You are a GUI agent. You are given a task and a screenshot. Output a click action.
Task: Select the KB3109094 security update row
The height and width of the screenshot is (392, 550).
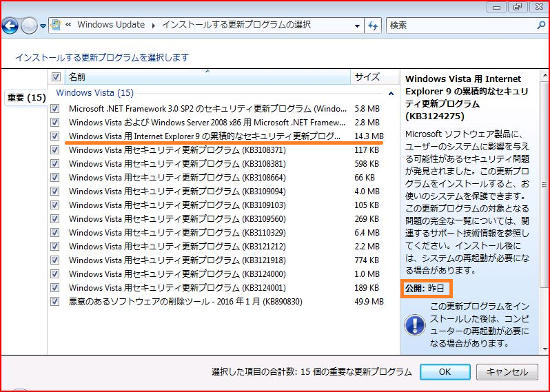(x=223, y=191)
